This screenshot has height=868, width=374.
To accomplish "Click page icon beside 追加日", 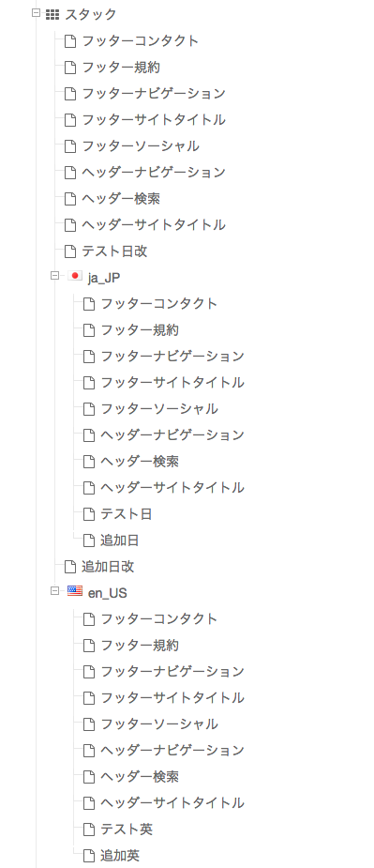I will coord(88,541).
